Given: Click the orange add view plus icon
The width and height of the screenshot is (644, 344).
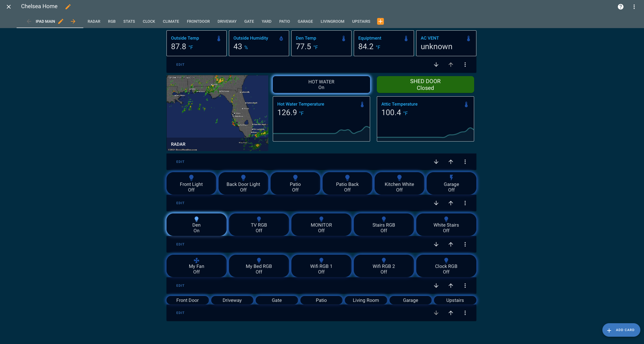Looking at the screenshot, I should coord(380,21).
